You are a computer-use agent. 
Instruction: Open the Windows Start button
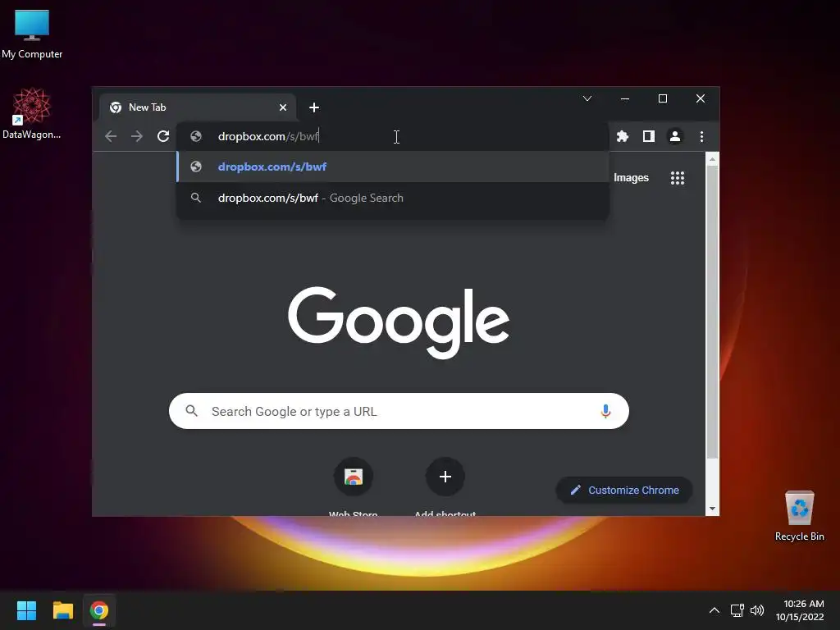(26, 610)
